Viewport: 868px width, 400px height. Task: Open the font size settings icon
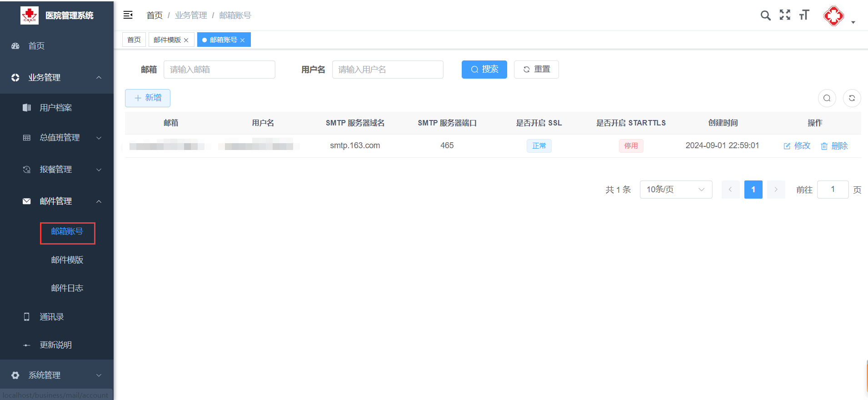coord(804,15)
